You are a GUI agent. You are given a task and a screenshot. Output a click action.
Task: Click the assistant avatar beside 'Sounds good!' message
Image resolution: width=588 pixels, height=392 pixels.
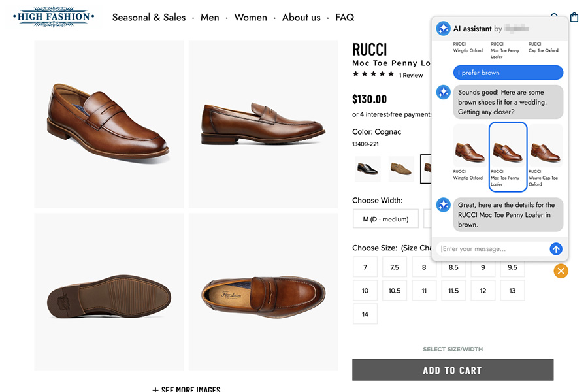point(443,92)
